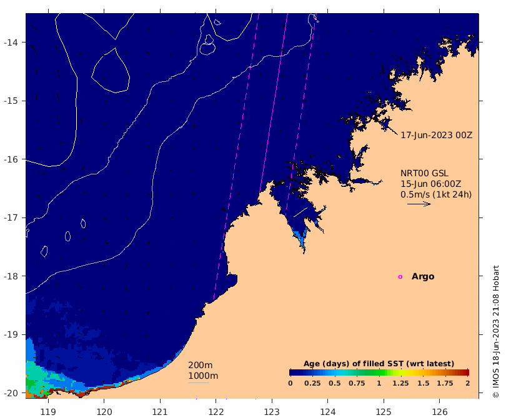Click the 15-Jun 06:00Z timestamp text
Image resolution: width=506 pixels, height=420 pixels.
tap(431, 184)
